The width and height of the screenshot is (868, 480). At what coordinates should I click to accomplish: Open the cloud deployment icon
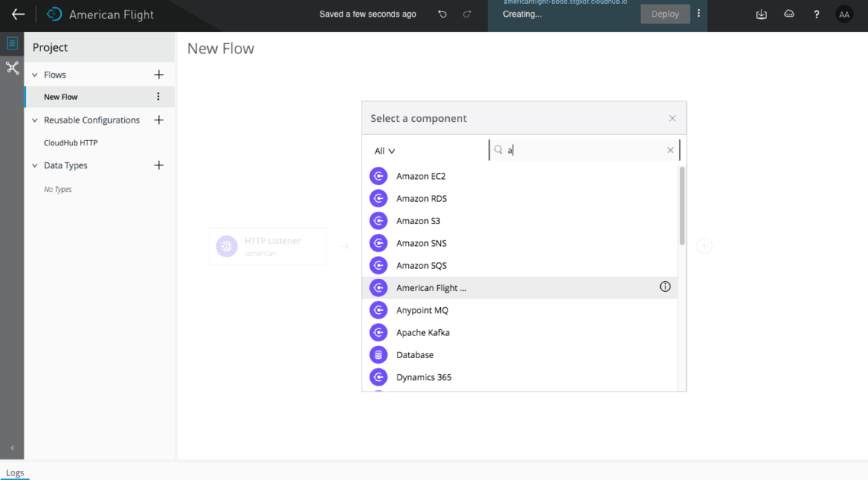pos(789,13)
